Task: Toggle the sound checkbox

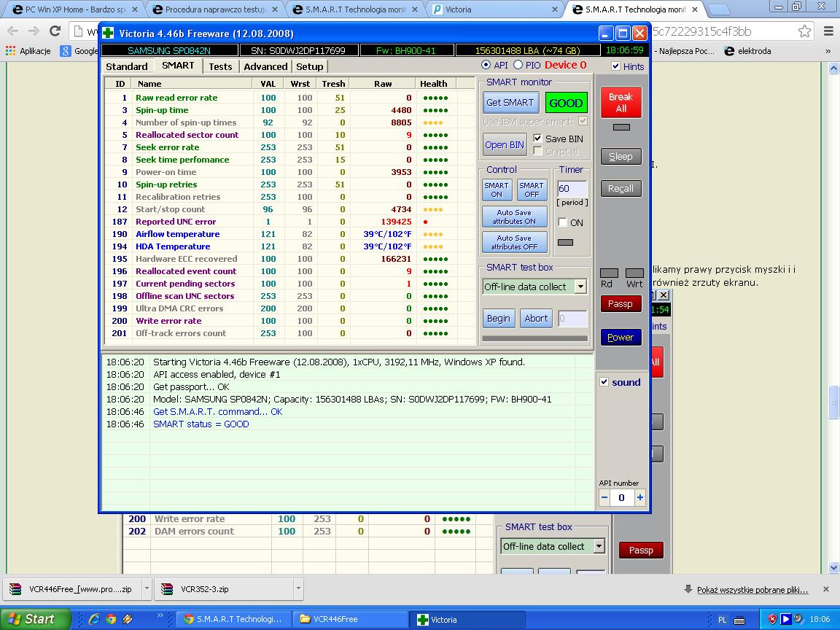Action: 604,382
